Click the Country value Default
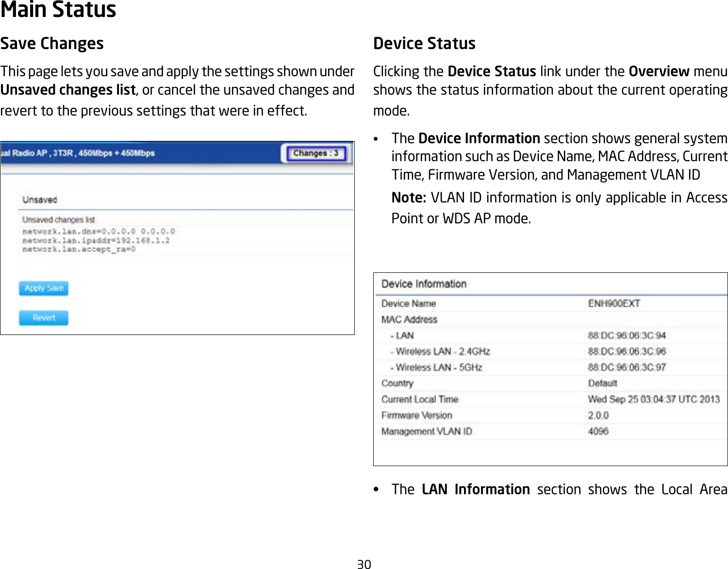 click(603, 384)
